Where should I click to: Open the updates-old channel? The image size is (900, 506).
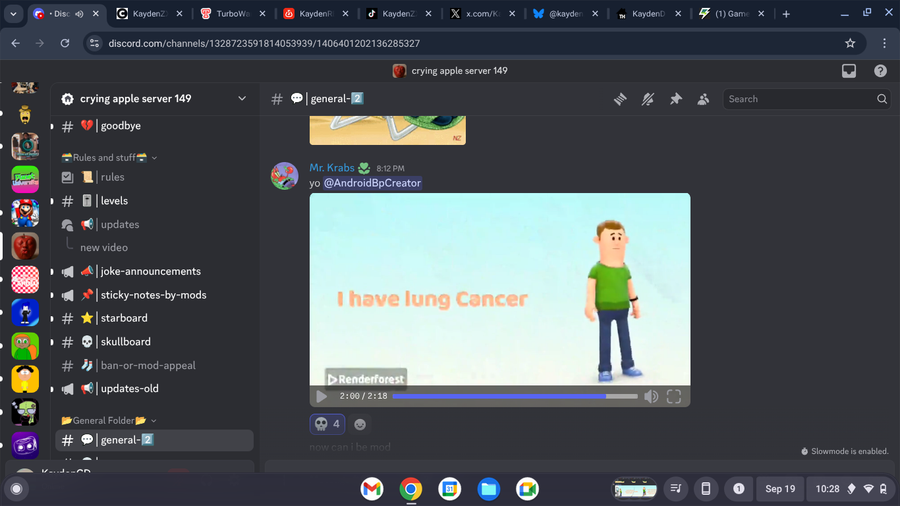coord(154,388)
